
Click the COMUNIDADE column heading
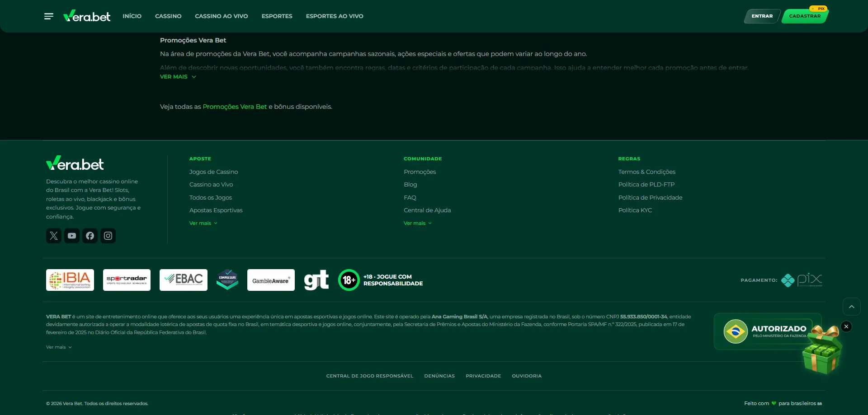tap(423, 159)
